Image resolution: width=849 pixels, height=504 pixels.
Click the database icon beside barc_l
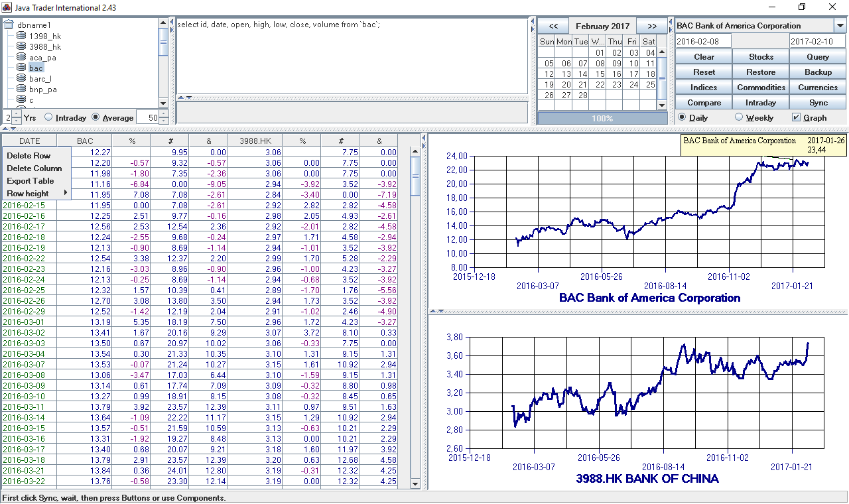click(x=22, y=78)
